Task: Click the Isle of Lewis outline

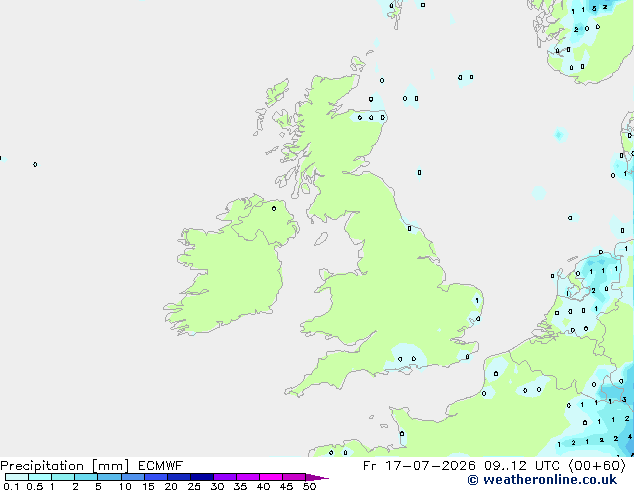Action: click(277, 92)
